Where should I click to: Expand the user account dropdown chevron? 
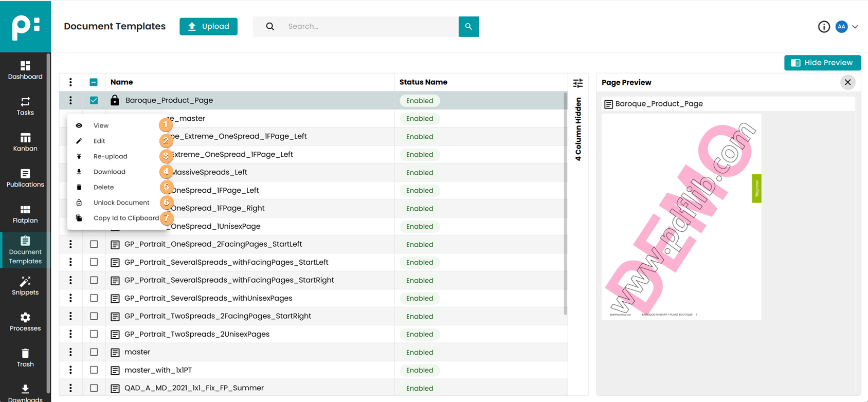855,27
